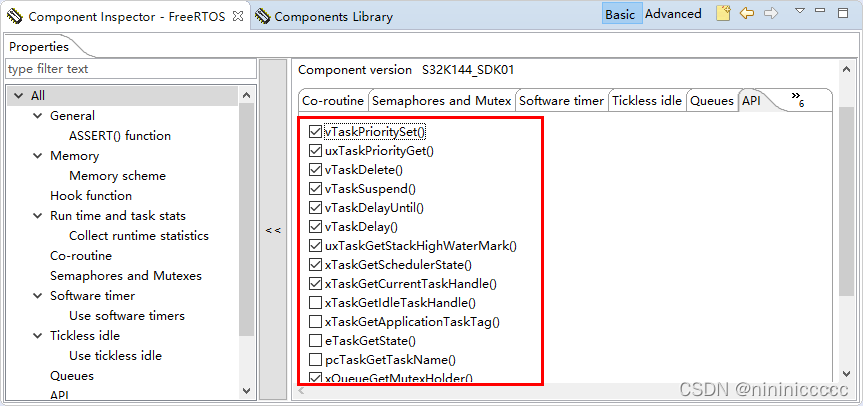863x406 pixels.
Task: Select Use tickless idle tree item
Action: pyautogui.click(x=116, y=356)
